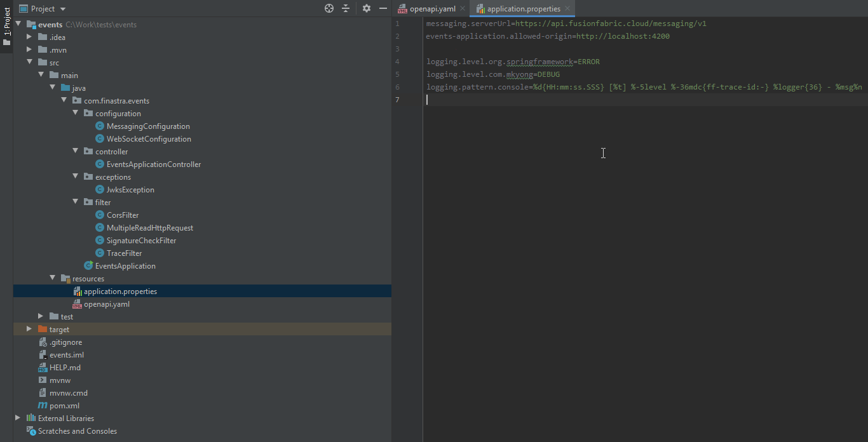868x442 pixels.
Task: Select the JwksException class
Action: [130, 190]
